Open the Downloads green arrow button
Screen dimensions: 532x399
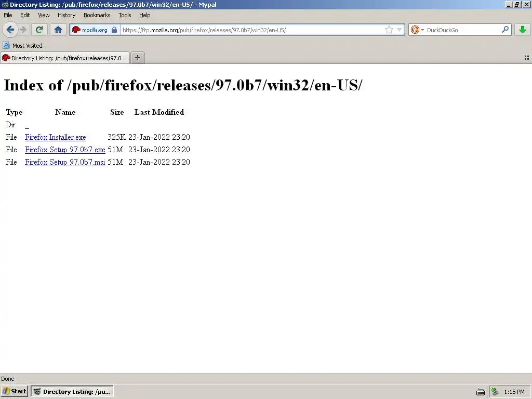523,30
